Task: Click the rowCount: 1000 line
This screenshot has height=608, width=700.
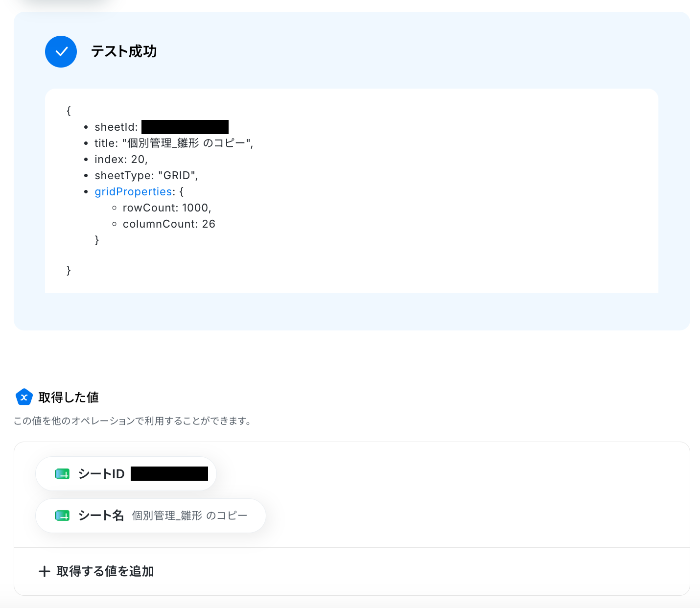Action: 167,208
